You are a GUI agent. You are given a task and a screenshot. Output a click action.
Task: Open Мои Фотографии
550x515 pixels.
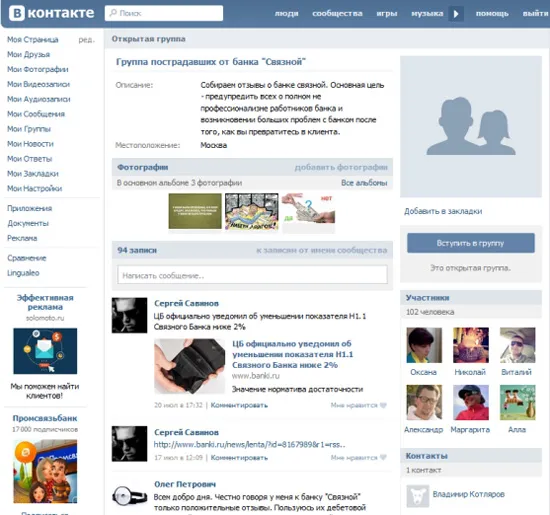point(38,69)
